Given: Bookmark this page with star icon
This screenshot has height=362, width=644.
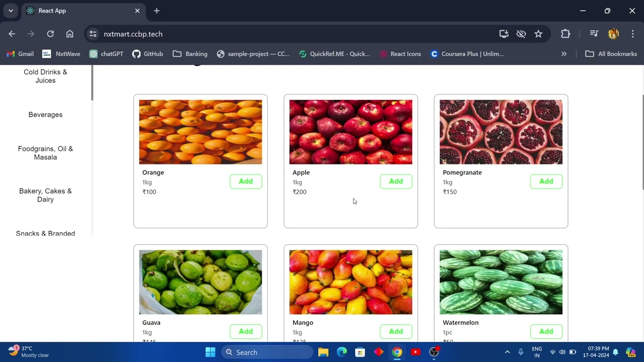Looking at the screenshot, I should 538,34.
